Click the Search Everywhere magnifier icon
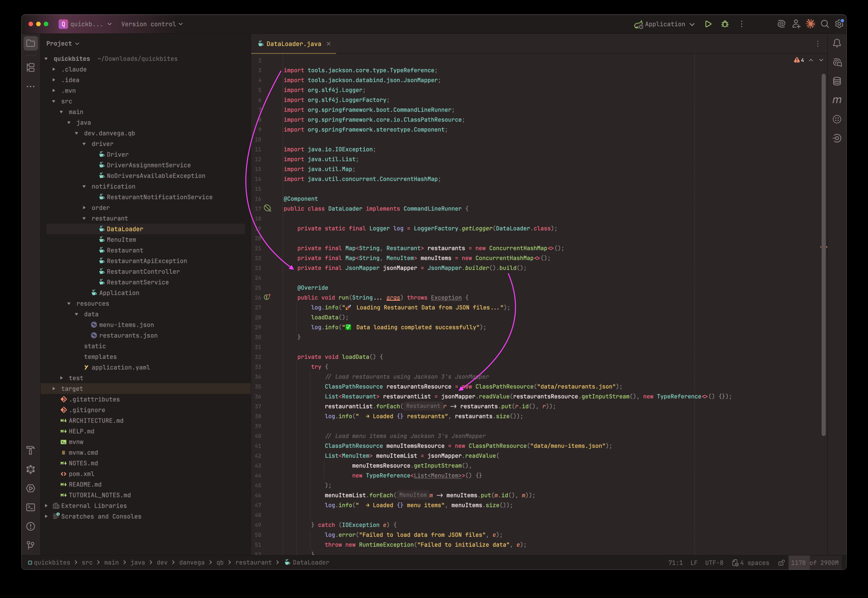This screenshot has width=868, height=598. (825, 24)
